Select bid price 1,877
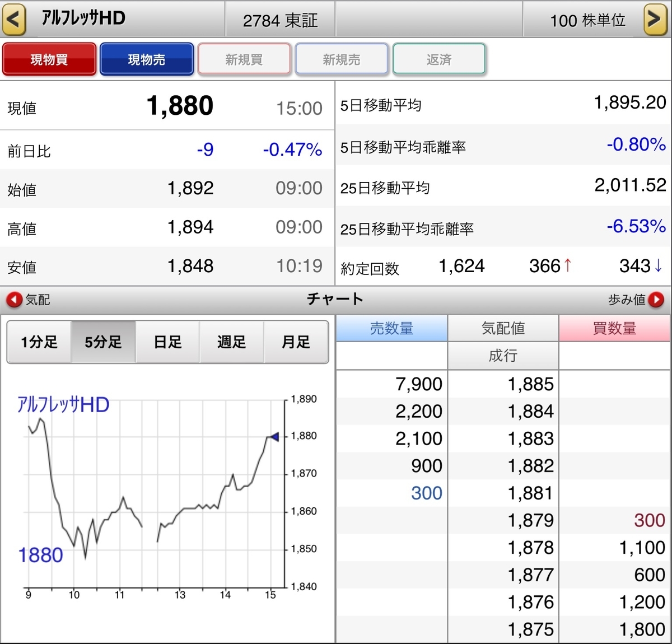This screenshot has width=672, height=644. (x=530, y=575)
